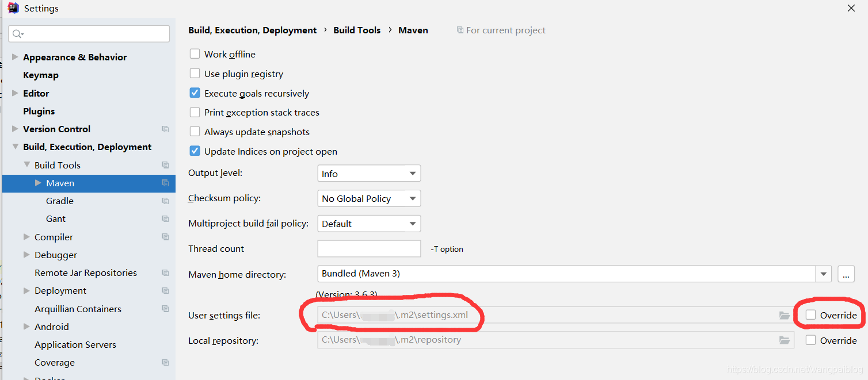The height and width of the screenshot is (380, 868).
Task: Check Override for User settings file
Action: (811, 315)
